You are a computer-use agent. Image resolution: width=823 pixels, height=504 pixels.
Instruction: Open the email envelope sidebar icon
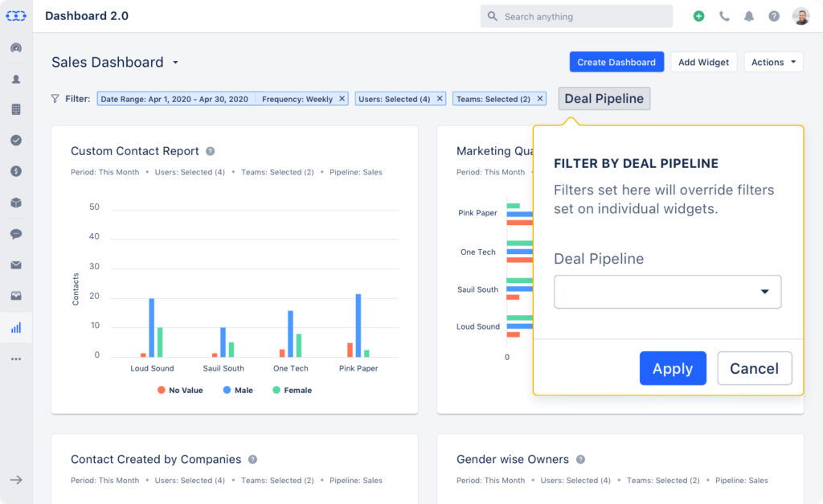coord(16,265)
